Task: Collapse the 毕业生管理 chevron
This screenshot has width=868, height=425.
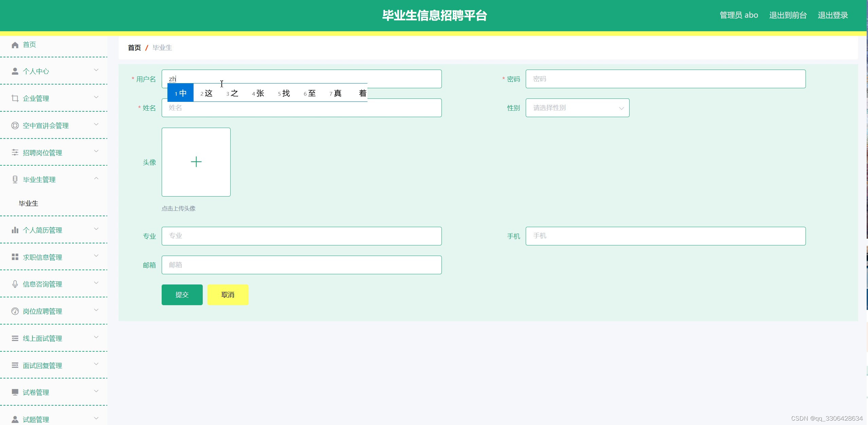Action: (96, 178)
